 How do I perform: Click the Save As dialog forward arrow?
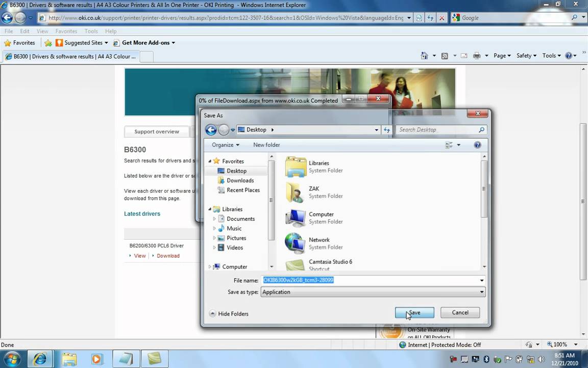pos(224,130)
